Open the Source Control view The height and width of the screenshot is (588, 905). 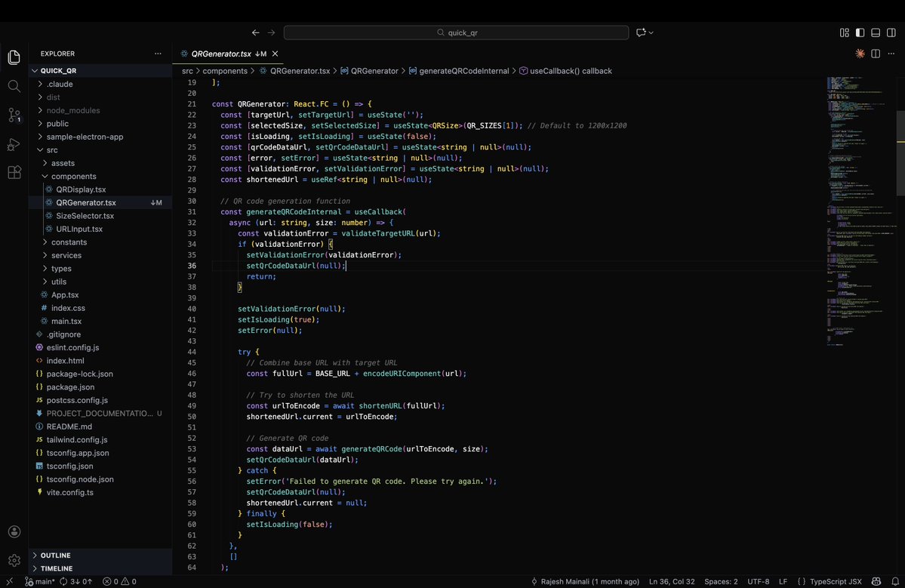click(x=14, y=115)
